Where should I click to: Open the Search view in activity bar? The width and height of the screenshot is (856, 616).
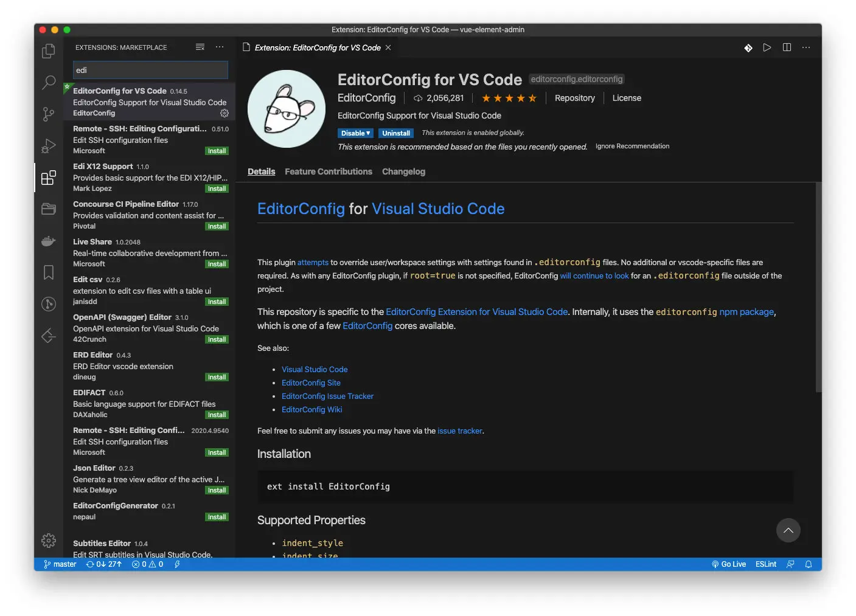49,83
